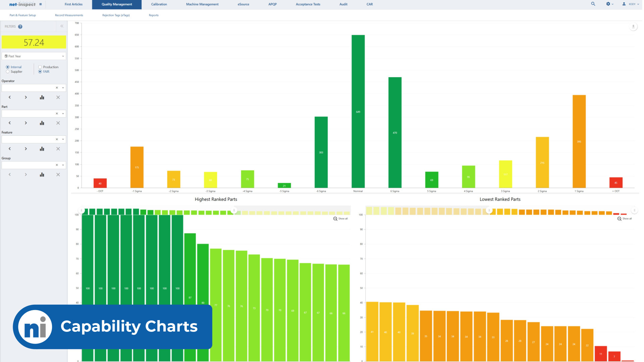
Task: Switch to the Calibration tab
Action: coord(159,4)
